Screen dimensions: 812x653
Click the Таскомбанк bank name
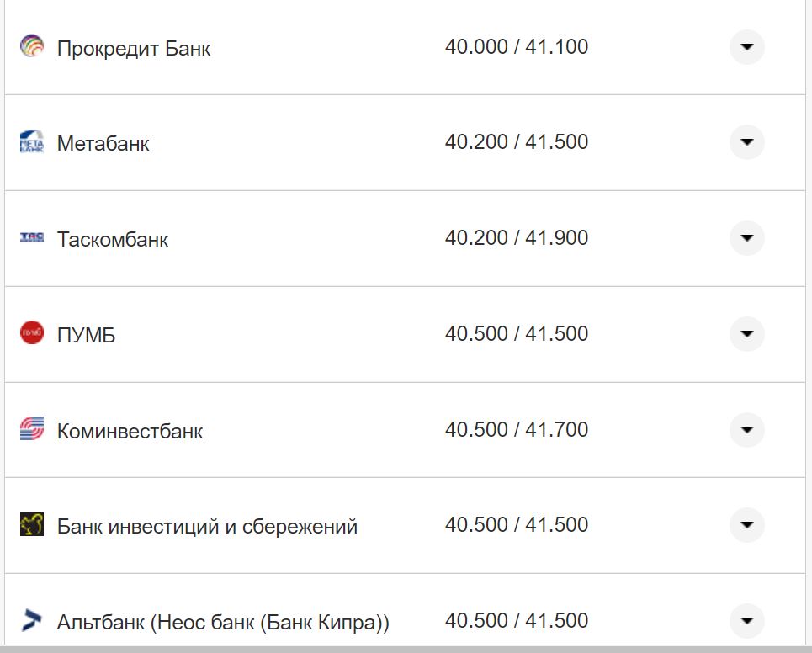point(113,240)
